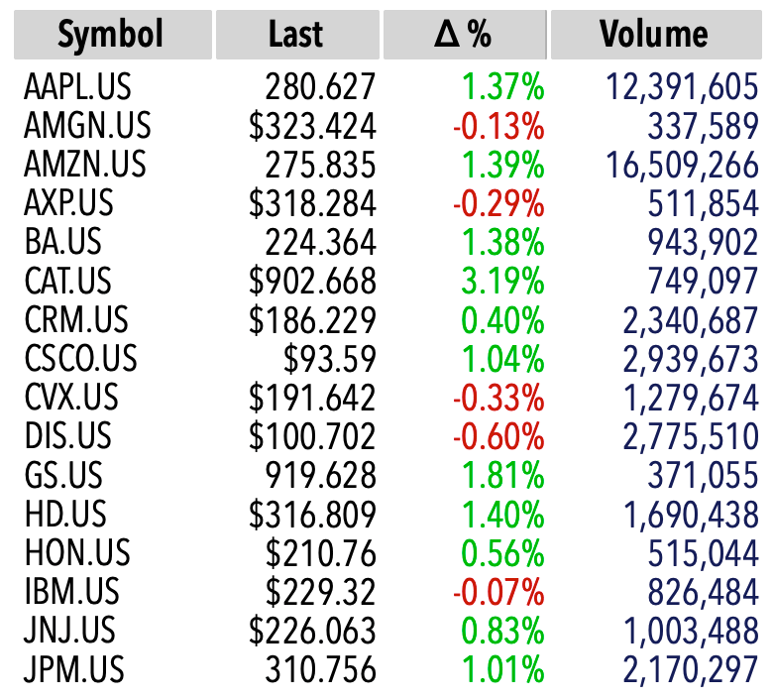773x700 pixels.
Task: Click HON.US last price $210.76
Action: (x=321, y=553)
